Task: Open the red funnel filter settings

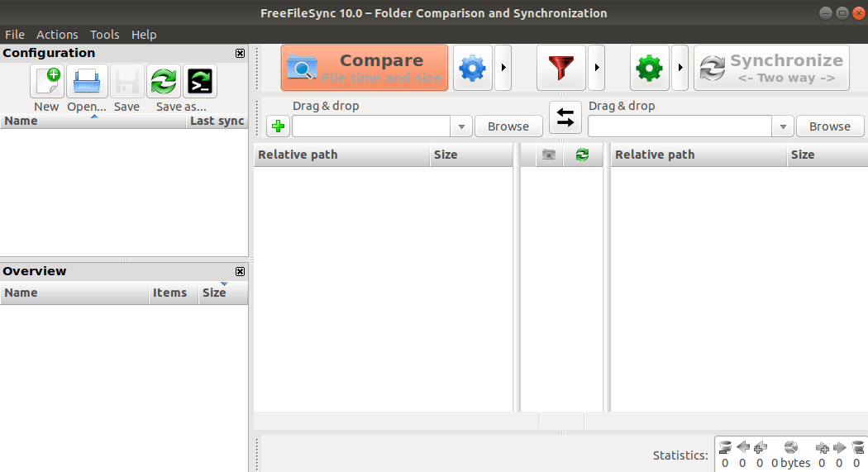Action: pyautogui.click(x=560, y=68)
